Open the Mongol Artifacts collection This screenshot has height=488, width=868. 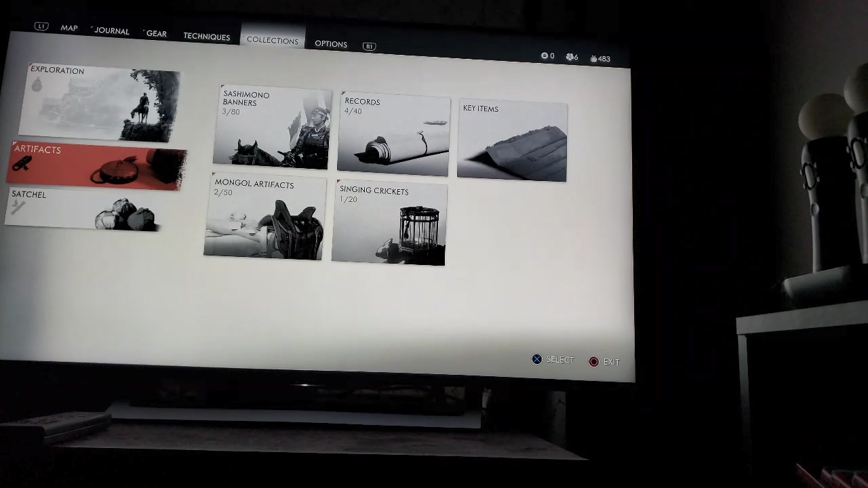[264, 217]
